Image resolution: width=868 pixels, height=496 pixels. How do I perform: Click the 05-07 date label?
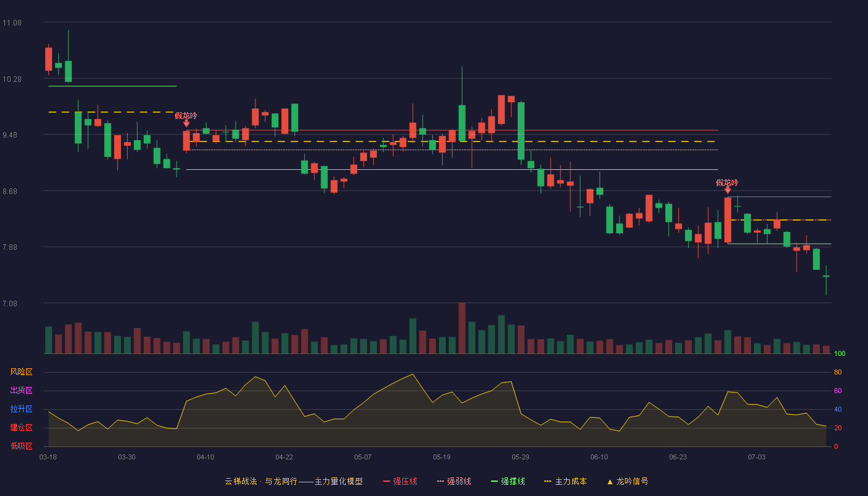(363, 457)
